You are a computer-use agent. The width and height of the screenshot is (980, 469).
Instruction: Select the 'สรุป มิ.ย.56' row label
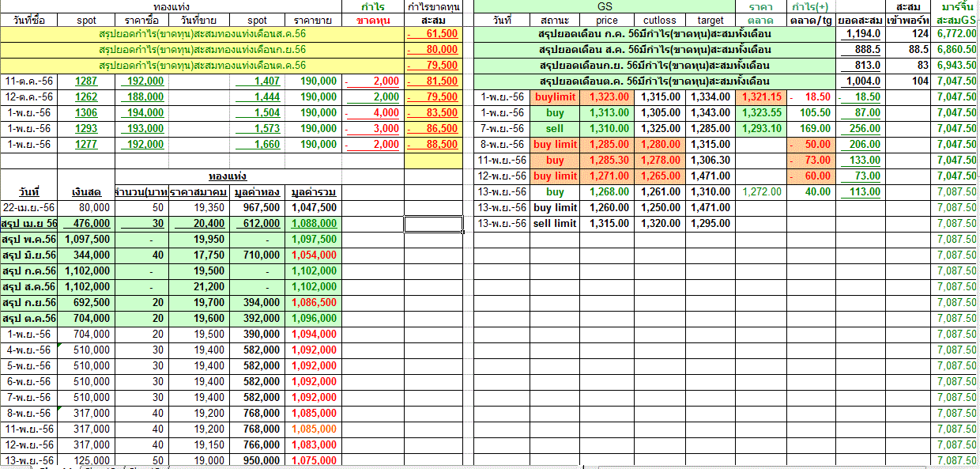(28, 255)
